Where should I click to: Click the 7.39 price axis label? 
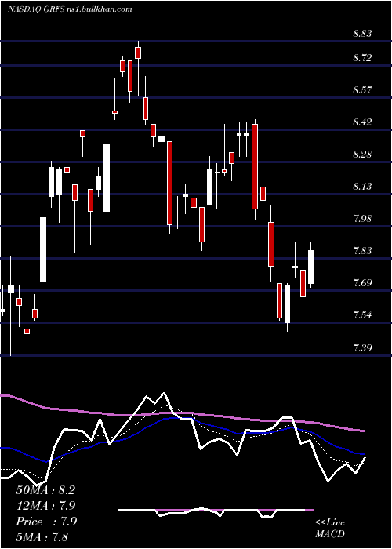(x=362, y=347)
